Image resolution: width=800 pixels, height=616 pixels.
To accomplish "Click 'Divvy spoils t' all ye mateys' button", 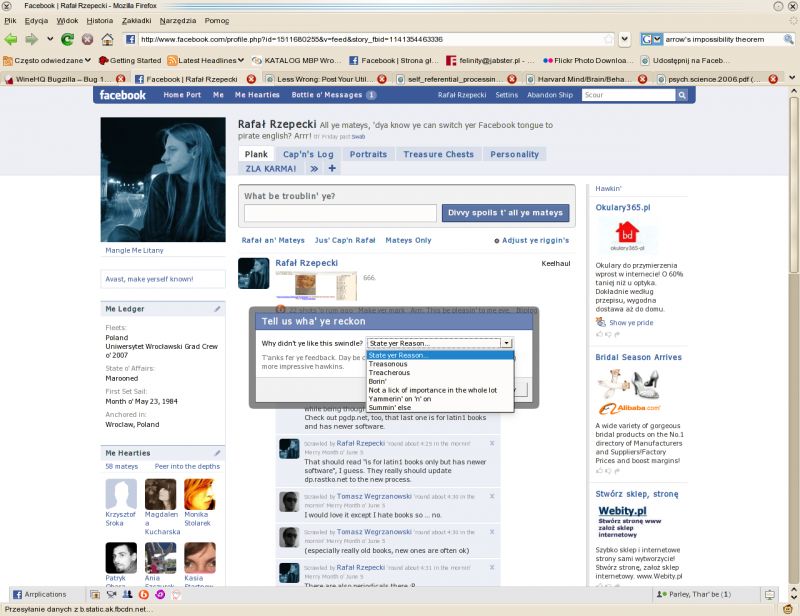I will [505, 213].
